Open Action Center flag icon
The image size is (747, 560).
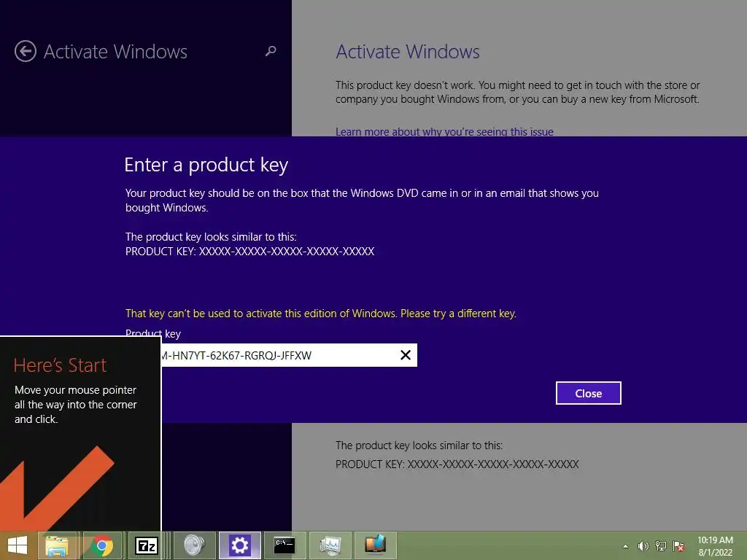pyautogui.click(x=678, y=545)
